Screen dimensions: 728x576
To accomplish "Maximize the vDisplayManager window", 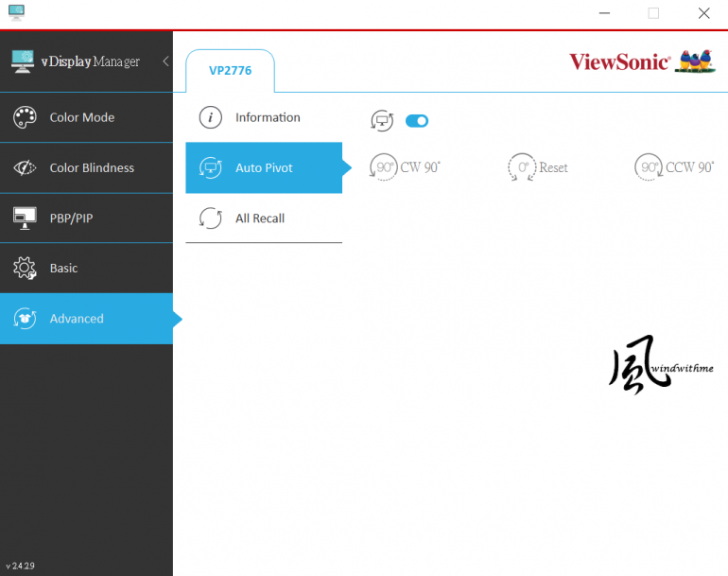I will [x=653, y=13].
